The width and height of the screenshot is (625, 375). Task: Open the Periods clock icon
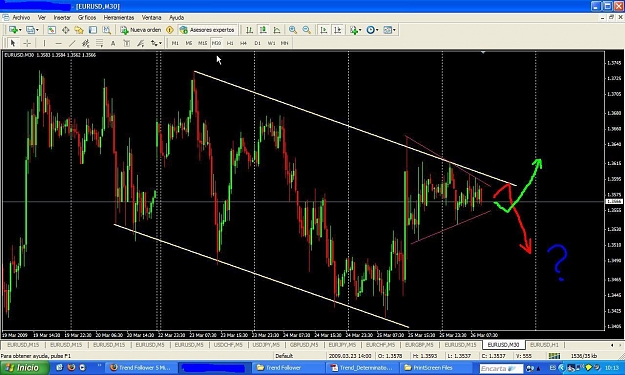click(x=371, y=30)
